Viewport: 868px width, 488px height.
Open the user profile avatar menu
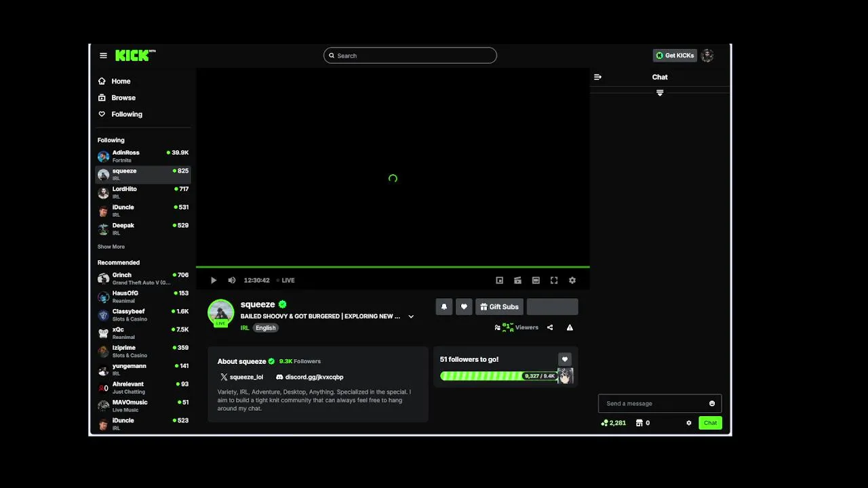[x=707, y=56]
